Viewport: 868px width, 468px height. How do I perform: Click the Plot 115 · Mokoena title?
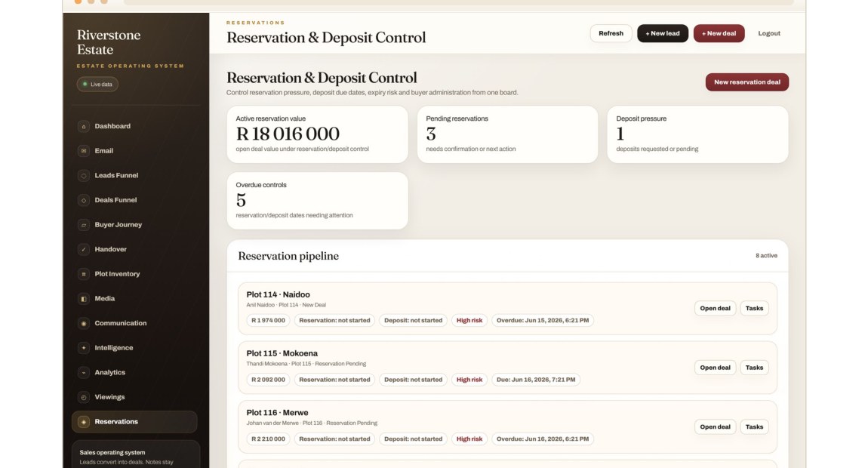point(282,353)
